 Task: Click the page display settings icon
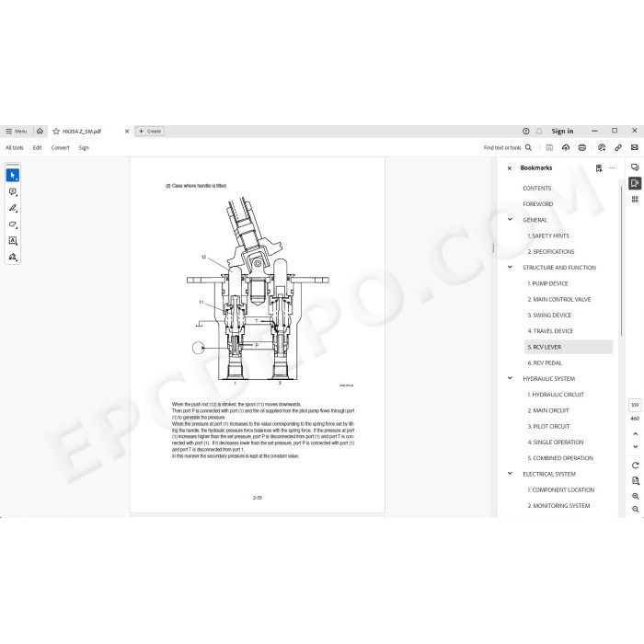tap(635, 480)
